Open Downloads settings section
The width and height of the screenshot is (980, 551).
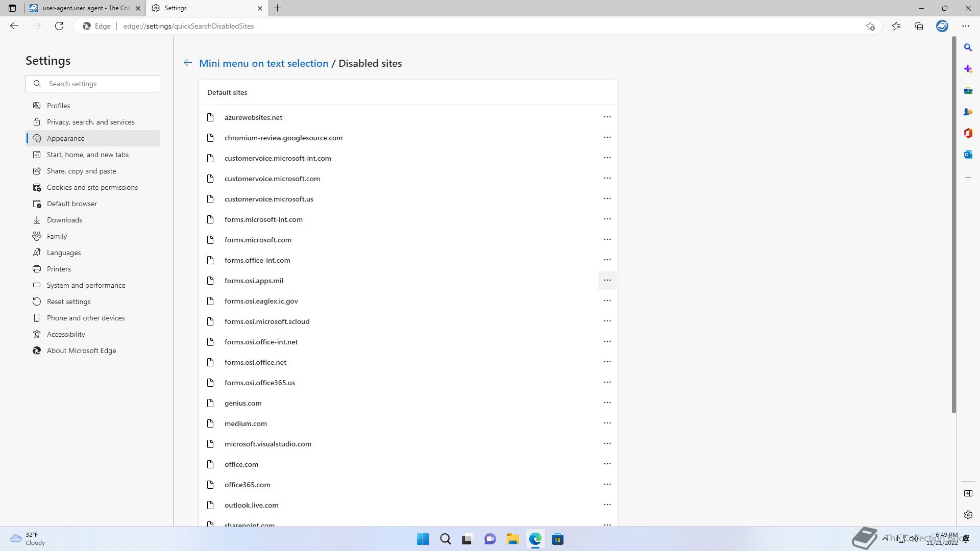click(x=93, y=220)
